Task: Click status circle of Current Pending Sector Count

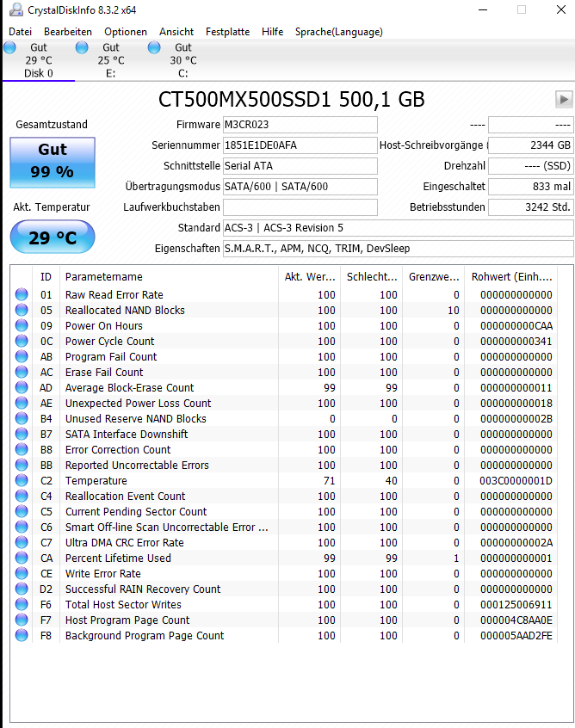Action: click(x=22, y=511)
